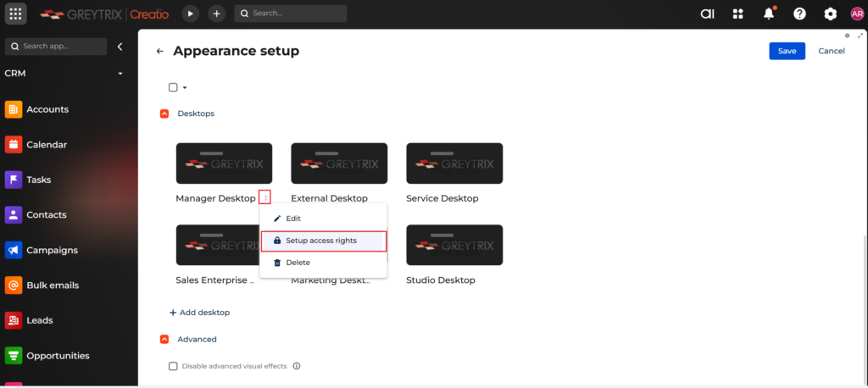Viewport: 868px width, 388px height.
Task: Collapse the Desktops section
Action: pos(164,114)
